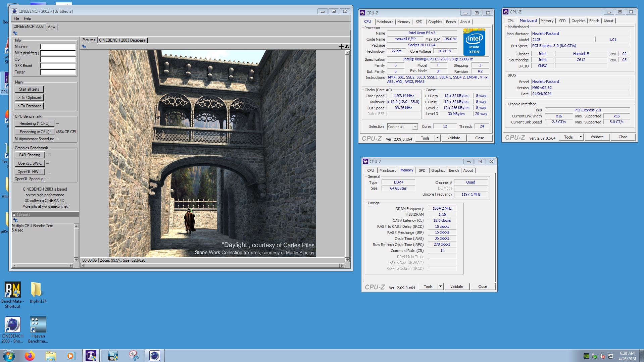The width and height of the screenshot is (644, 362).
Task: Click the muted volume tray icon
Action: click(x=602, y=356)
